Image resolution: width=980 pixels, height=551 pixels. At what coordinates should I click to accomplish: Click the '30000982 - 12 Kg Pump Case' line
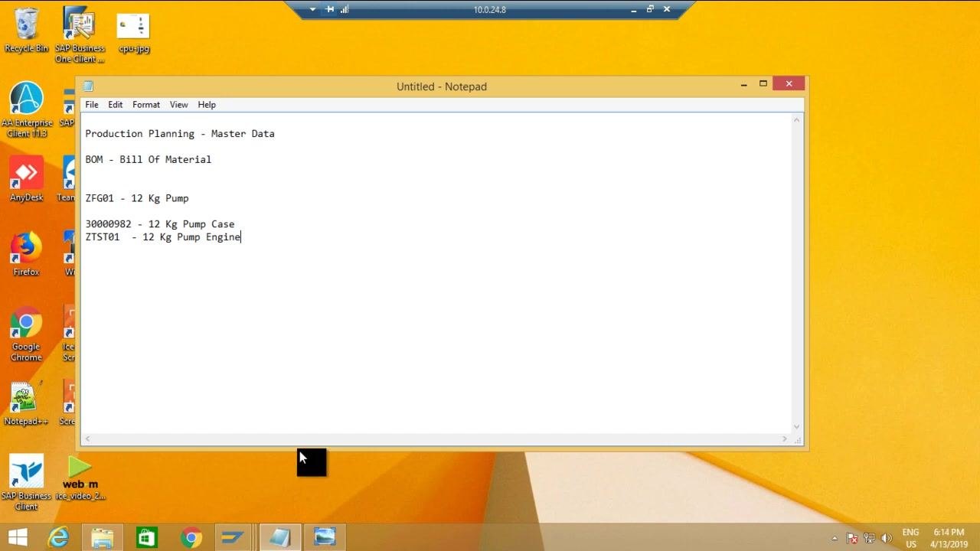tap(159, 224)
